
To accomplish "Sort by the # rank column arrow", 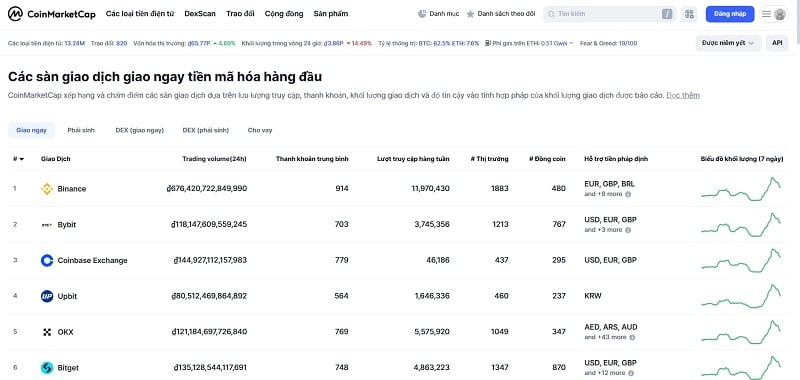I will coord(21,159).
